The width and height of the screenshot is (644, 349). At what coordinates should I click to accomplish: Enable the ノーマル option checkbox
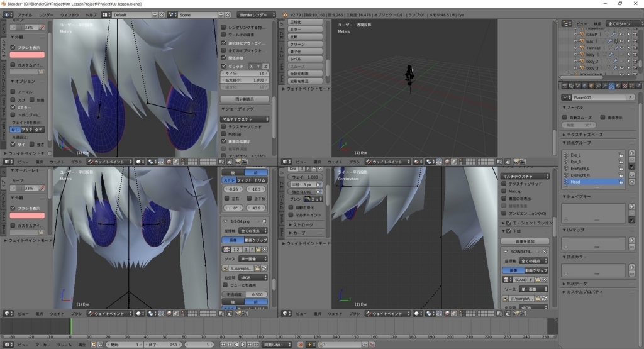[x=13, y=92]
